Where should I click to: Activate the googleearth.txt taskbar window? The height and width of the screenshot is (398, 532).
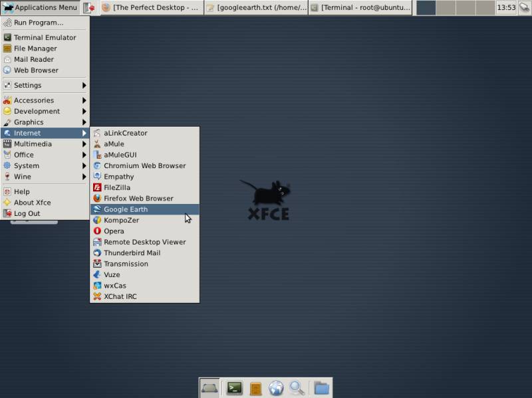point(256,7)
